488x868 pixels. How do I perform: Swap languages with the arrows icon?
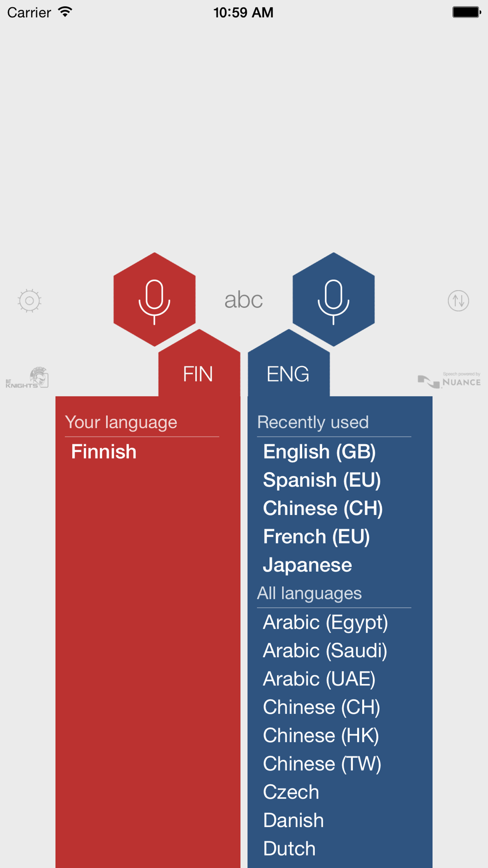pos(458,301)
